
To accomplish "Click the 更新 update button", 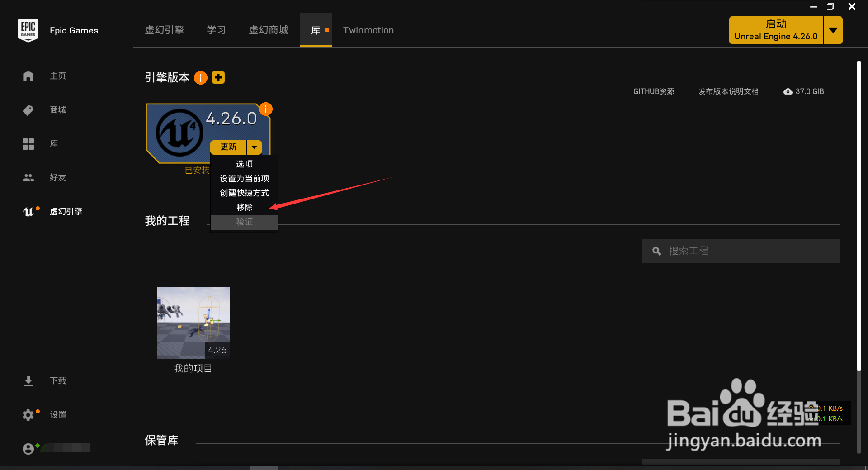I will click(x=228, y=147).
